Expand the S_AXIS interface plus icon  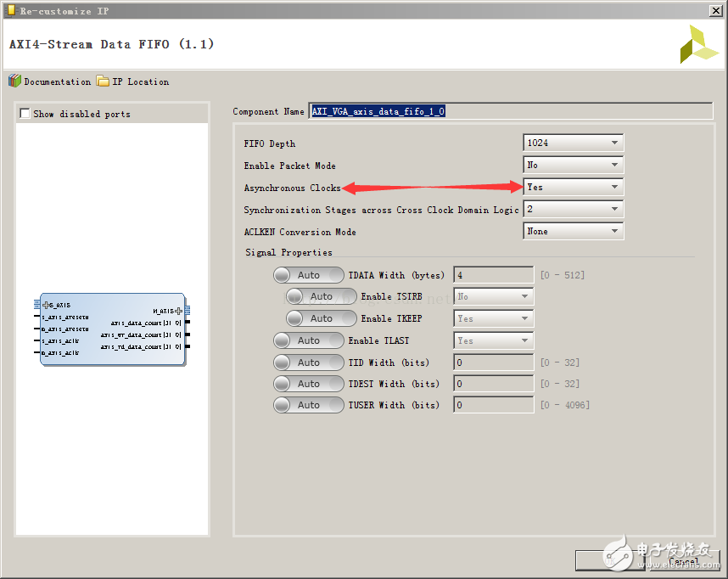click(46, 304)
